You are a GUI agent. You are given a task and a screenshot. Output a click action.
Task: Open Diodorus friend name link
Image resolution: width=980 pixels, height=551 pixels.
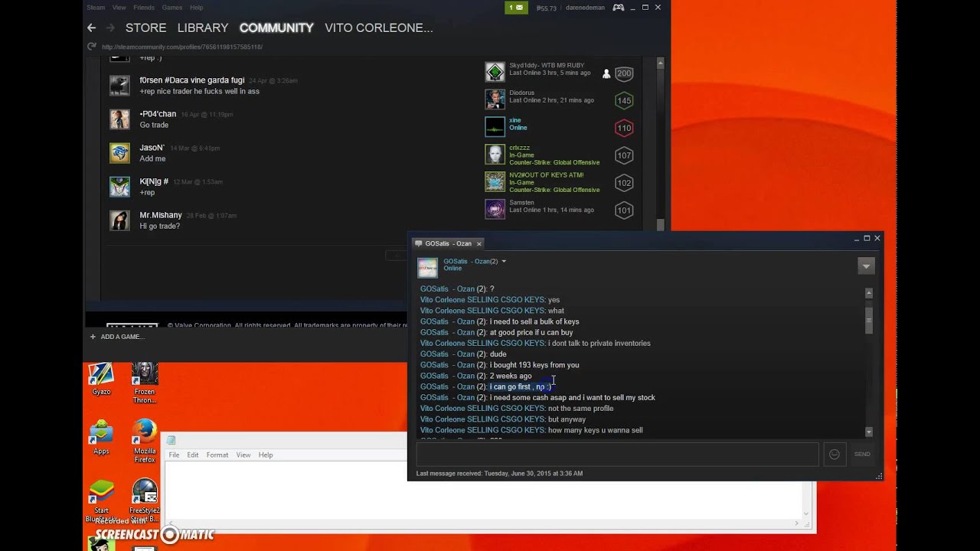pos(522,93)
